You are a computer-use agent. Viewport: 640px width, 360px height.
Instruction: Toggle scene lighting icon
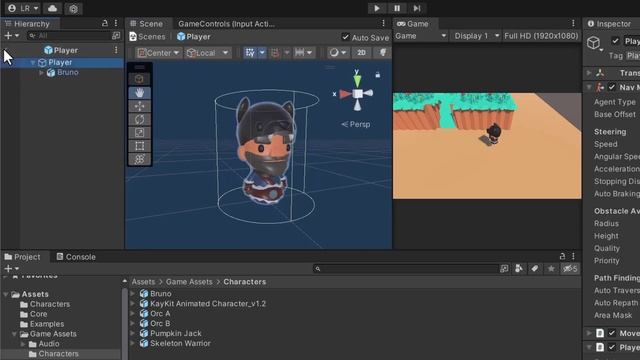[x=382, y=52]
